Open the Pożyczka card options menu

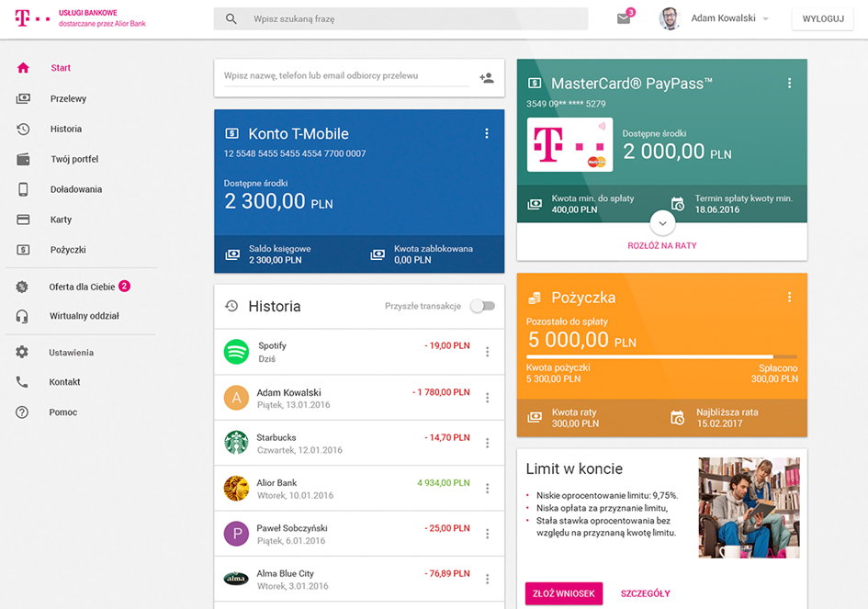pos(789,298)
